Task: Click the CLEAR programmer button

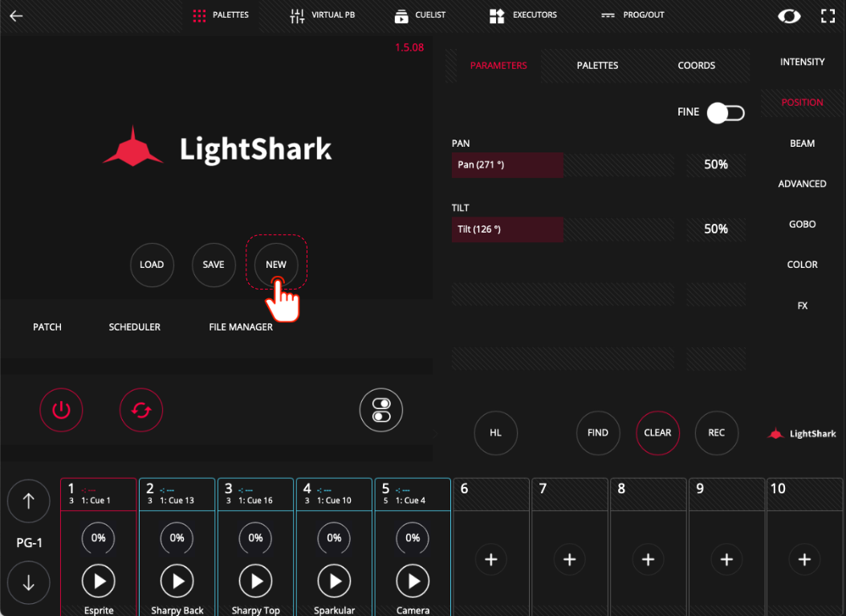Action: pyautogui.click(x=657, y=433)
